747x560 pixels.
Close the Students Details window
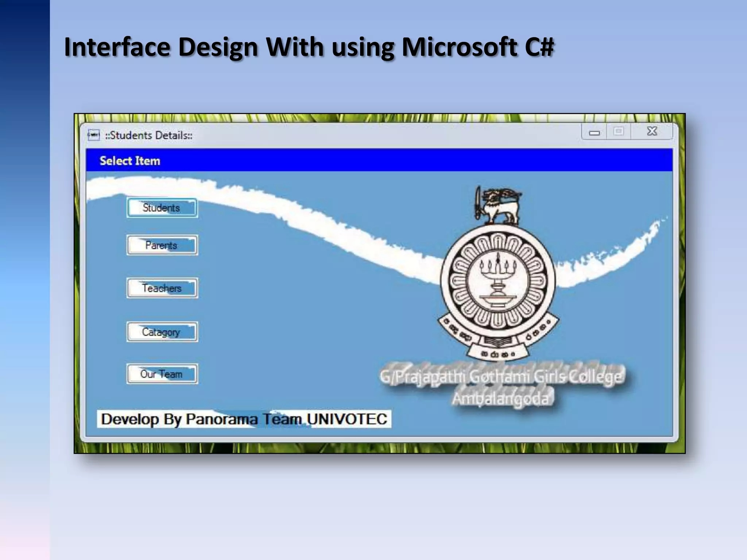[652, 131]
